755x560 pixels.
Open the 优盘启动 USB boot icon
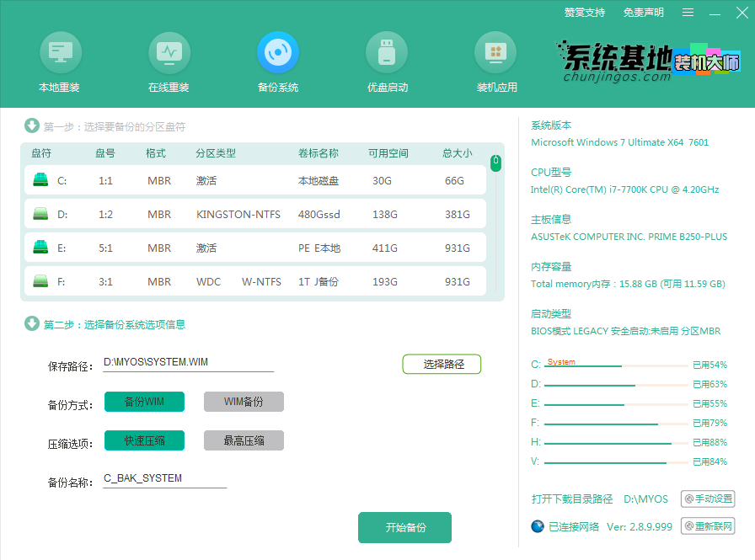387,53
